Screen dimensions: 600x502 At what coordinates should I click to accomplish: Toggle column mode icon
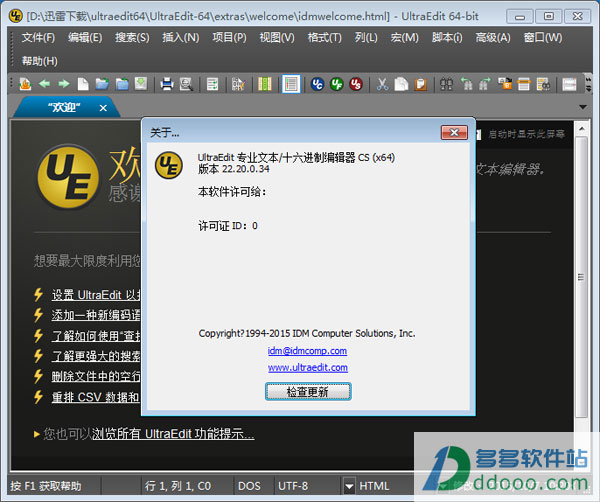264,84
